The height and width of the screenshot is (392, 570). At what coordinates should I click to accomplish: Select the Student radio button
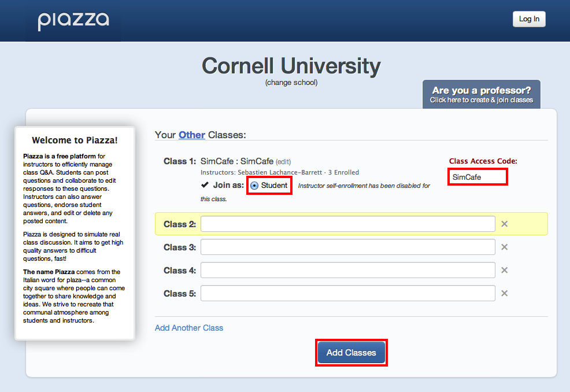(254, 186)
